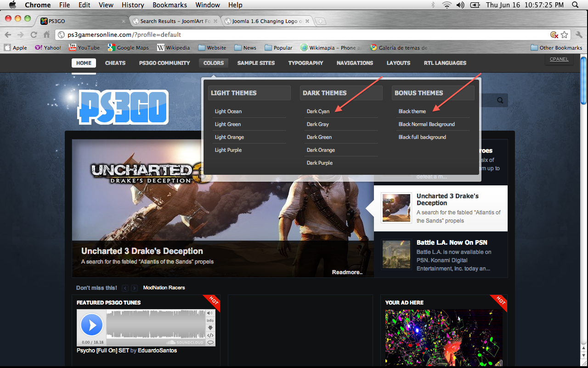This screenshot has height=368, width=588.
Task: Click the address bar URL field
Action: click(301, 34)
